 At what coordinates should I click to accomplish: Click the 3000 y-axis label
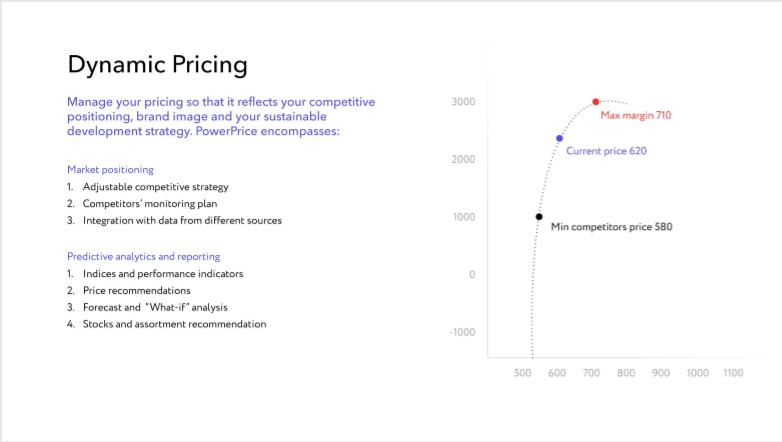463,102
